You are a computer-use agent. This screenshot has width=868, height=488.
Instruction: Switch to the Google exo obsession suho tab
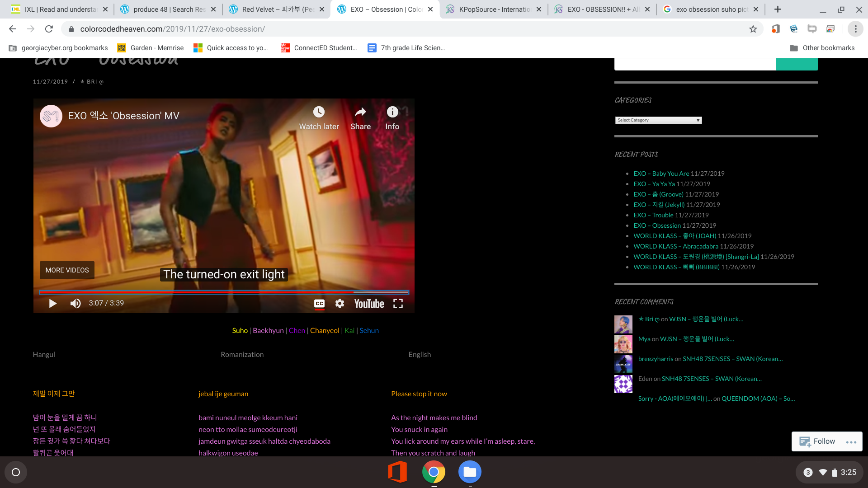tap(711, 9)
